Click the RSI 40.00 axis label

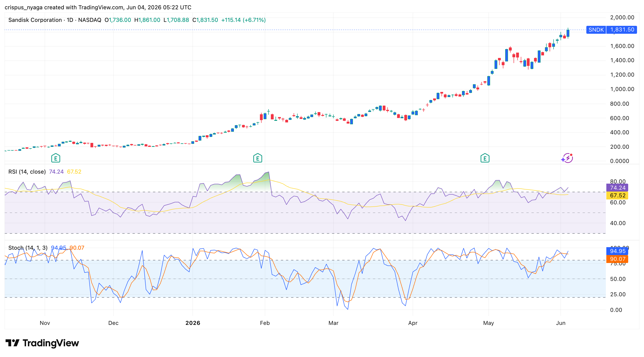[617, 223]
